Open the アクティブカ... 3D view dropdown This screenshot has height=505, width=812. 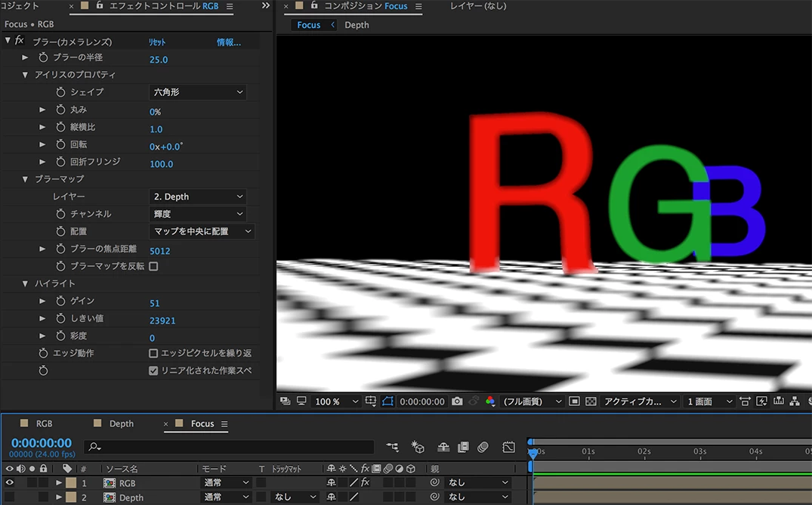[x=640, y=401]
